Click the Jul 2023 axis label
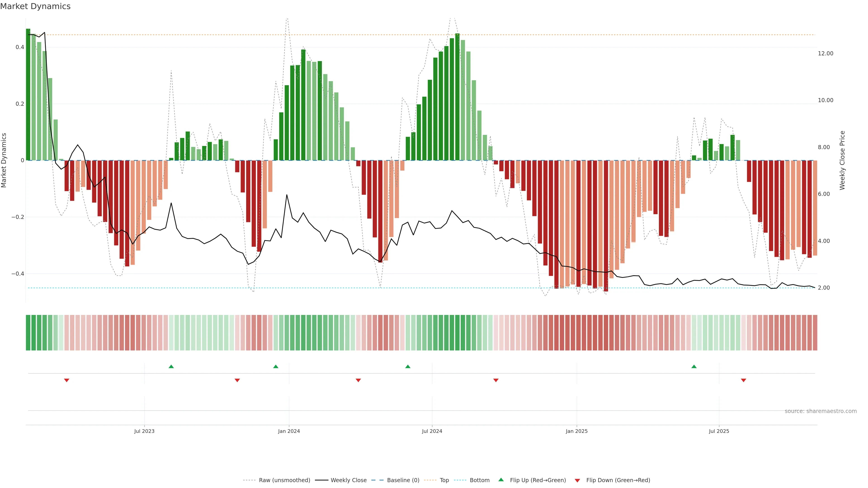 click(144, 432)
